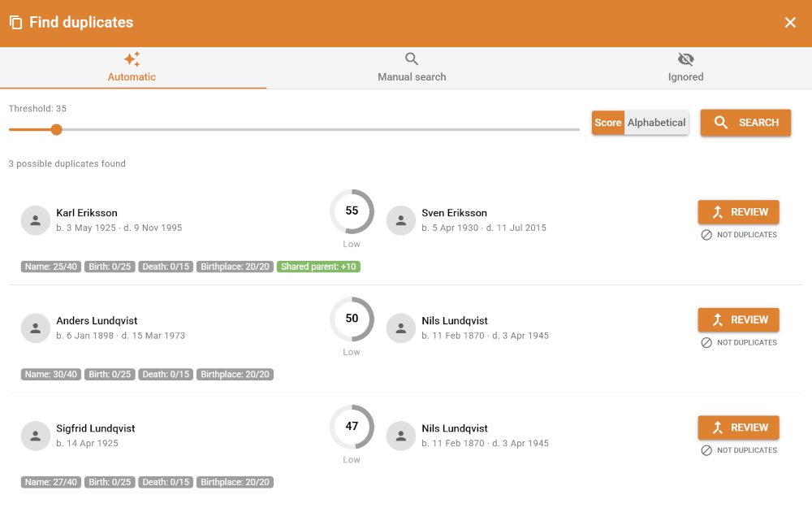812x508 pixels.
Task: Click the Name: 30/40 chip
Action: [50, 374]
